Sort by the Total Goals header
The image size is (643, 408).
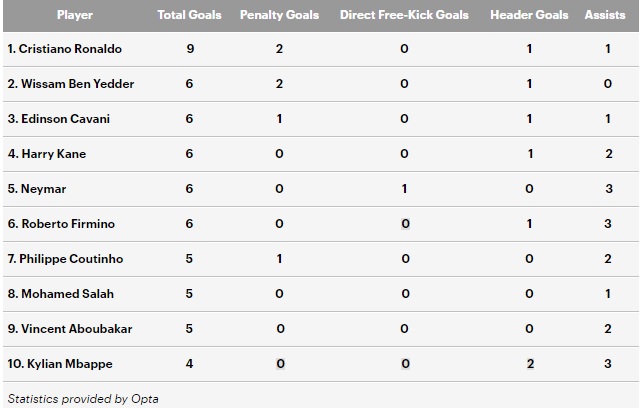click(x=190, y=15)
